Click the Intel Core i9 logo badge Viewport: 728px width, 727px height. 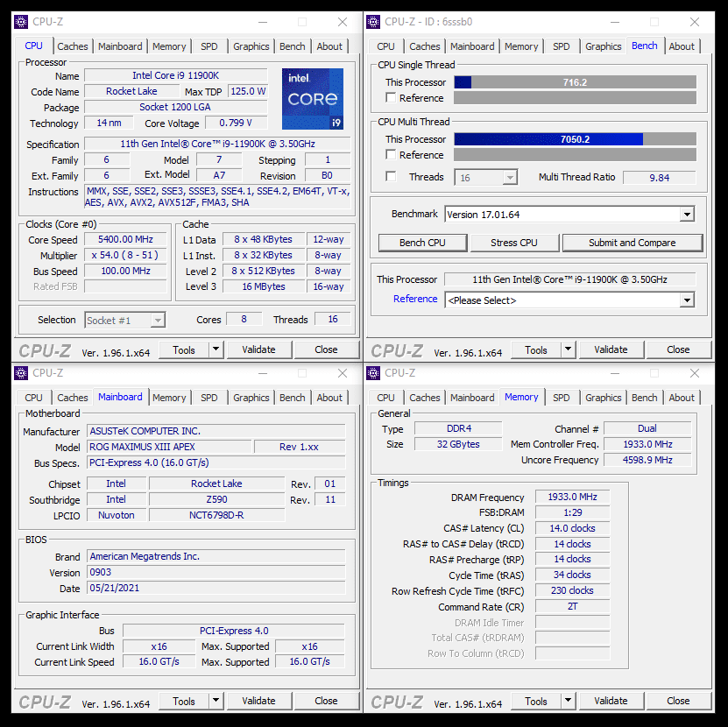click(x=313, y=98)
